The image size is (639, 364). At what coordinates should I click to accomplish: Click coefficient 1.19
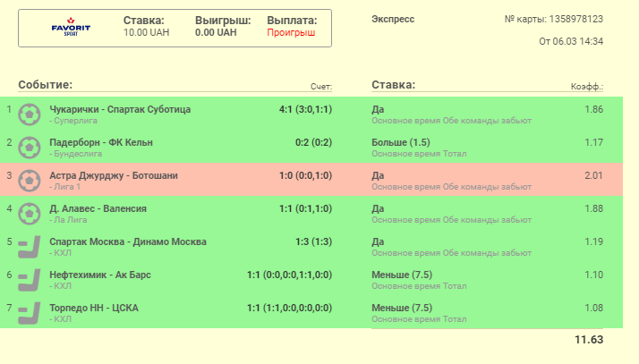coord(593,241)
